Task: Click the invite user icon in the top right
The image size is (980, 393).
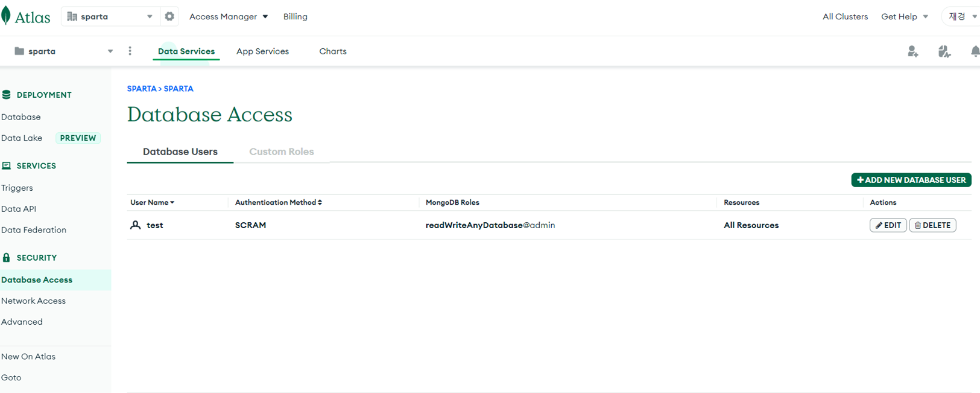Action: [x=913, y=51]
